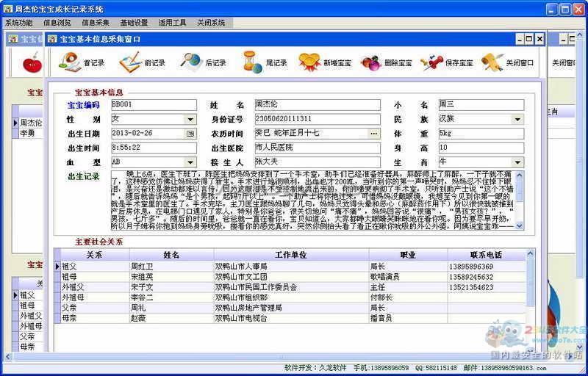Open 信息浏览 menu
The image size is (588, 376).
[x=57, y=23]
